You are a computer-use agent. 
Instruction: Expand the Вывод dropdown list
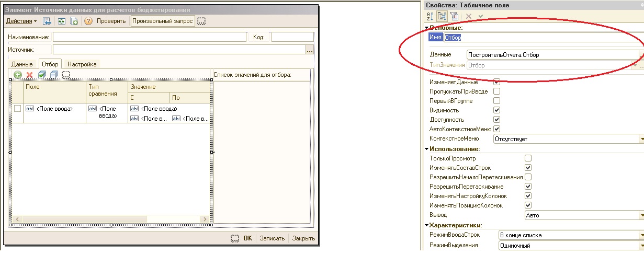(641, 215)
